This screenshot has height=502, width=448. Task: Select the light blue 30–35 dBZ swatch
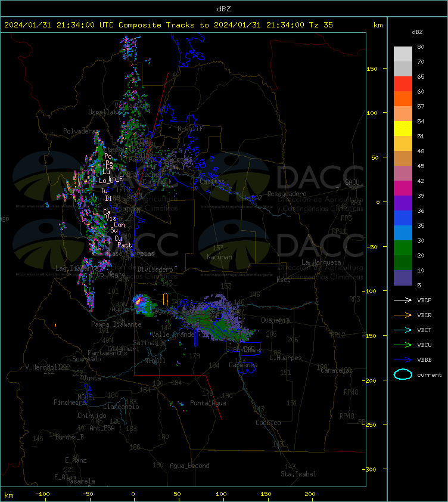pos(403,233)
